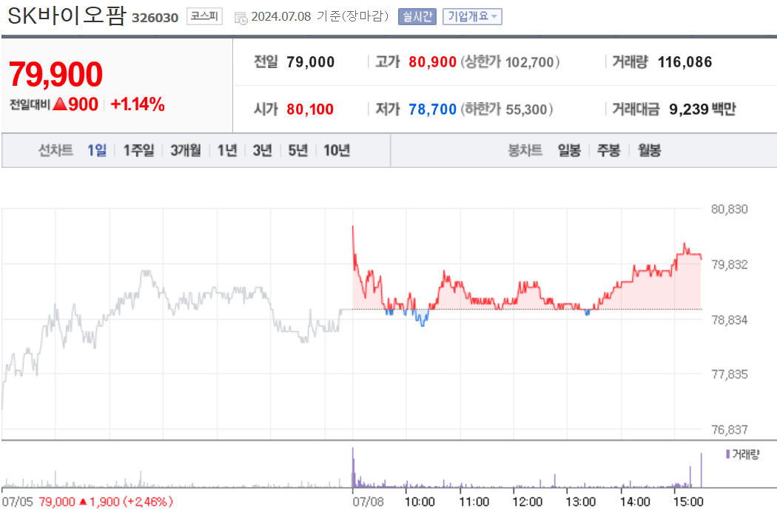
Task: Click the 15:00 time axis label
Action: 688,502
